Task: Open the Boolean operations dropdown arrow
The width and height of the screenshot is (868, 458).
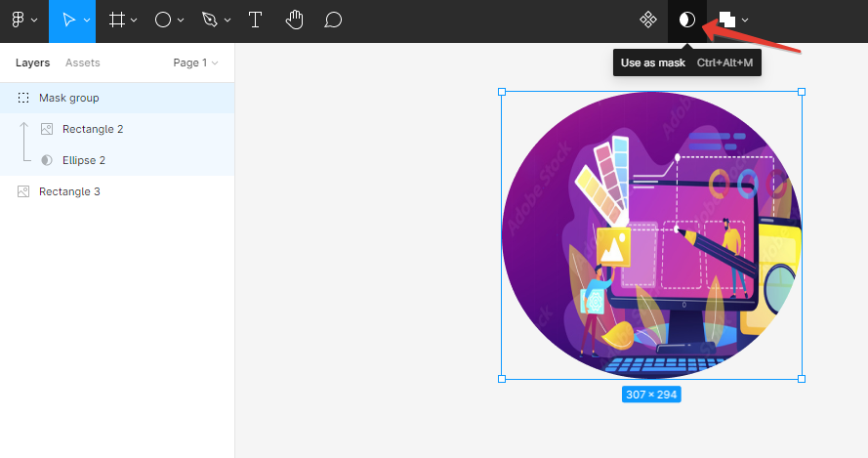Action: (x=745, y=20)
